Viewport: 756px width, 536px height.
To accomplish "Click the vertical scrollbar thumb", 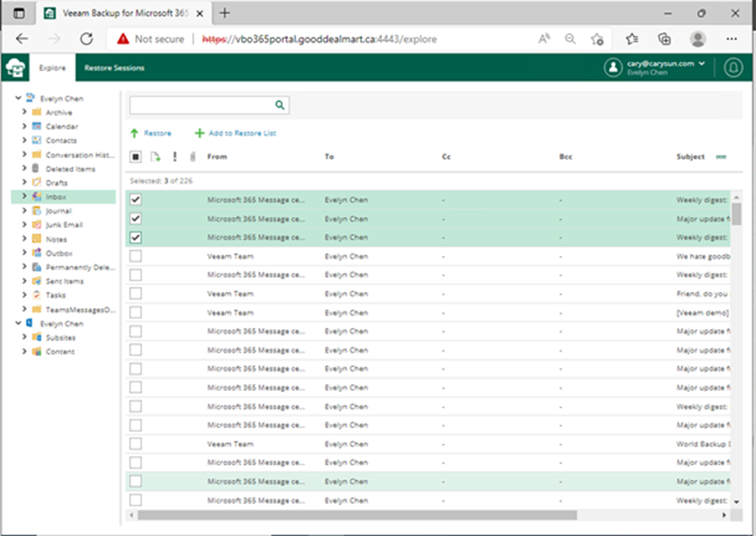I will [736, 214].
